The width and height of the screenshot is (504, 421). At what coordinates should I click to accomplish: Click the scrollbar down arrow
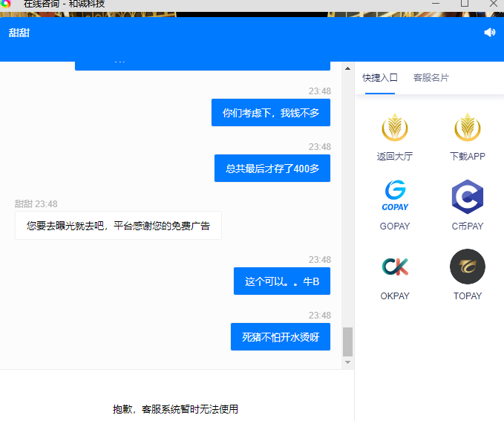(347, 362)
